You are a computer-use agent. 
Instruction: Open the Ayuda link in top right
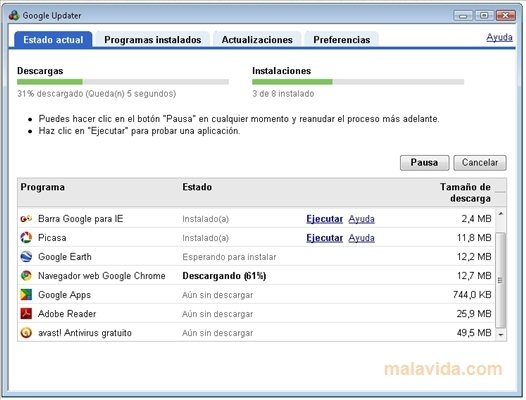click(499, 37)
